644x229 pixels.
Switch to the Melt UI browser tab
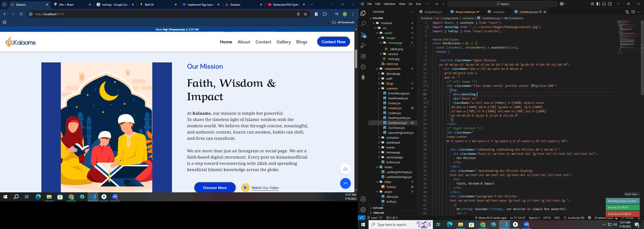158,4
